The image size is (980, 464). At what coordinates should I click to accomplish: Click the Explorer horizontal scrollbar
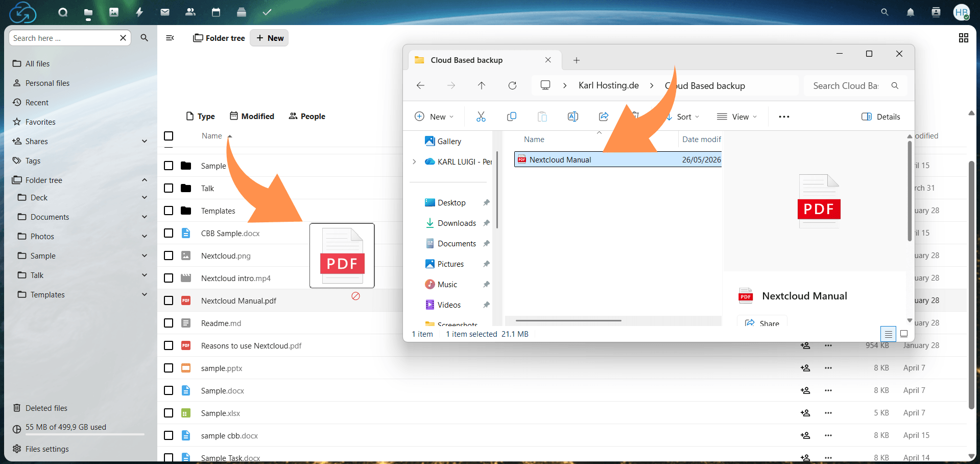click(568, 320)
